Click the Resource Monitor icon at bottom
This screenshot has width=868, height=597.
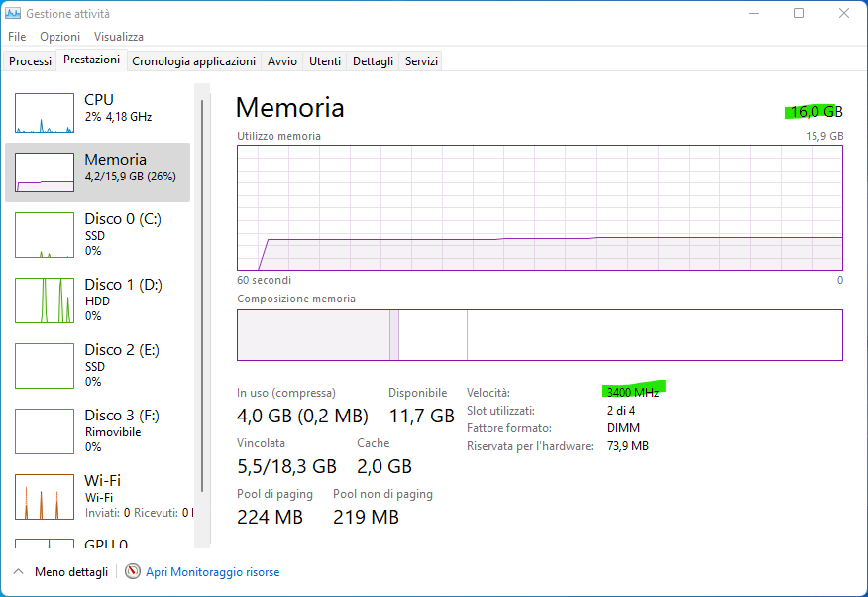click(133, 572)
